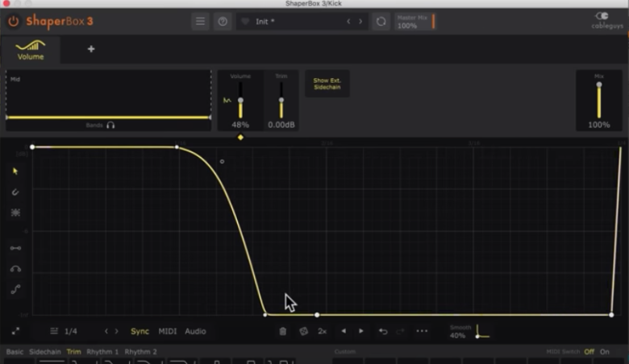Set MIDI Switch to On

pyautogui.click(x=605, y=352)
